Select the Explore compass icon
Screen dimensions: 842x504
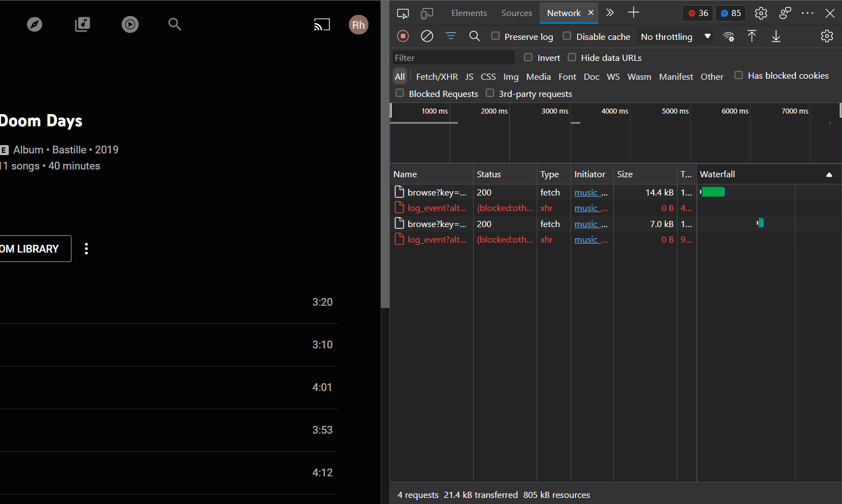(x=34, y=24)
